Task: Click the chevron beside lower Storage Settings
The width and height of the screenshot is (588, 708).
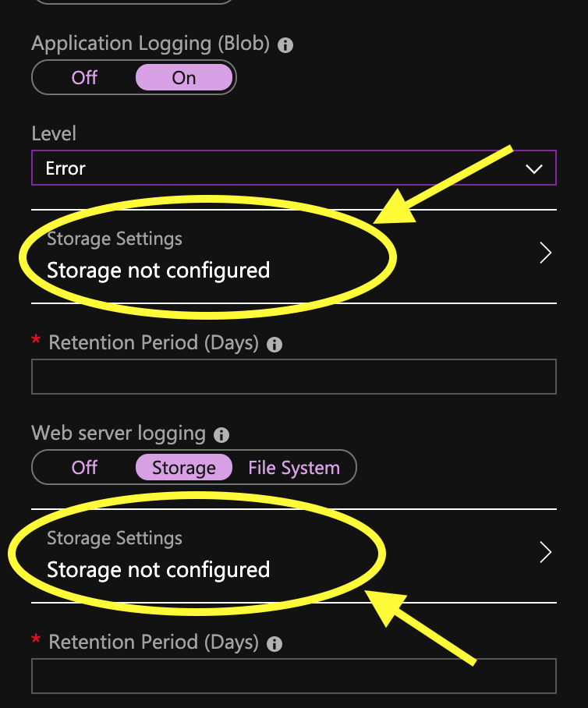Action: pyautogui.click(x=544, y=552)
